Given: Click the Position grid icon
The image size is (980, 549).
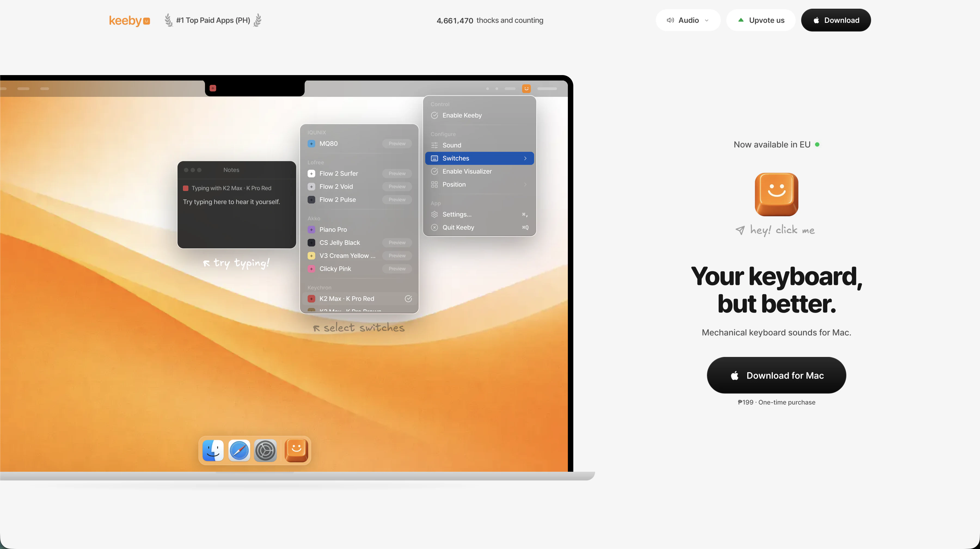Looking at the screenshot, I should pos(434,184).
